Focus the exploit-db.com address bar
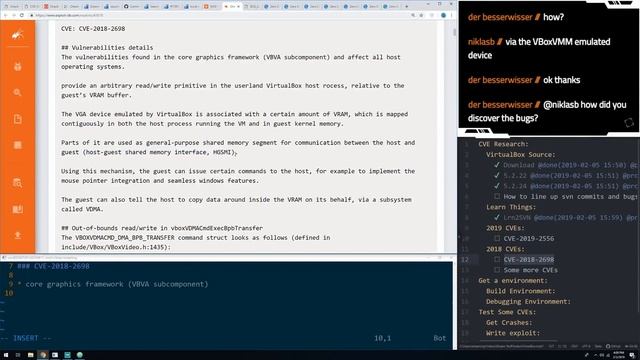The height and width of the screenshot is (360, 640). tap(220, 15)
